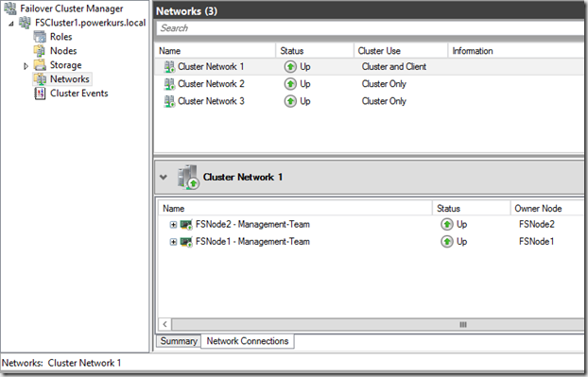Click Up status icon for Cluster Network 1
The image size is (588, 377).
[290, 67]
